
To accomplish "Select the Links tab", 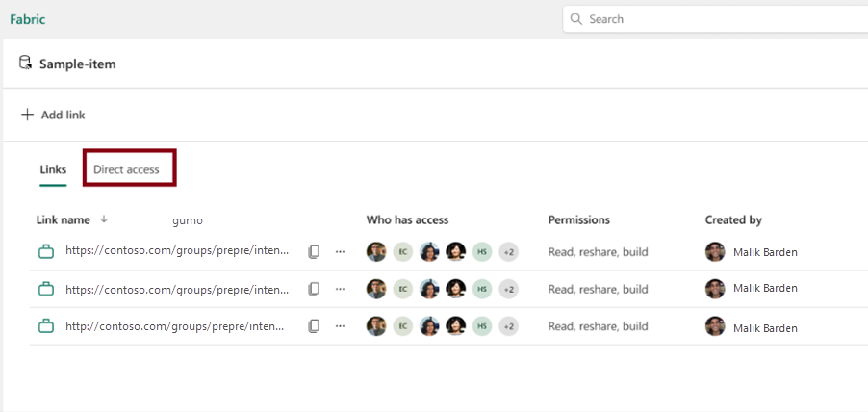I will [53, 169].
